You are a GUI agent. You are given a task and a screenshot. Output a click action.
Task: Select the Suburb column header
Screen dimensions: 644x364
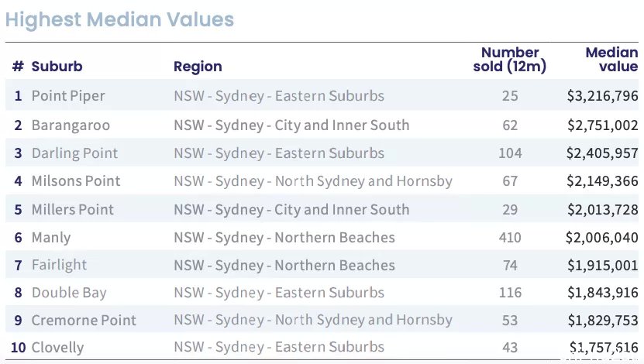57,67
